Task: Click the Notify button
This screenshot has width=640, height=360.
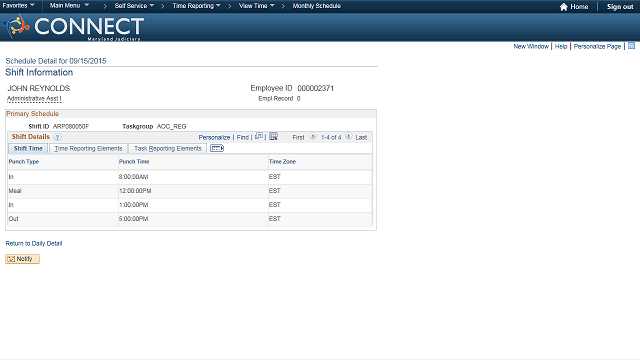Action: 22,259
